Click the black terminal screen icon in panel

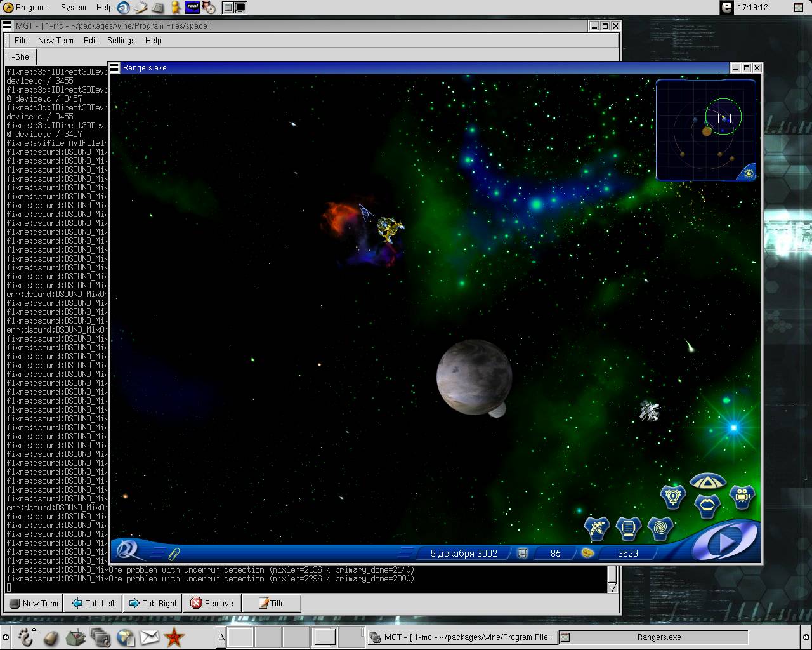point(240,8)
